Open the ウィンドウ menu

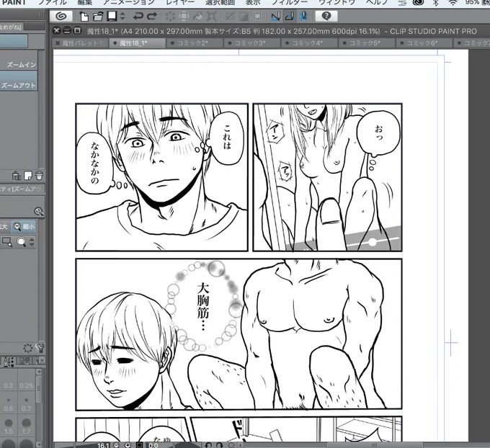tap(337, 2)
